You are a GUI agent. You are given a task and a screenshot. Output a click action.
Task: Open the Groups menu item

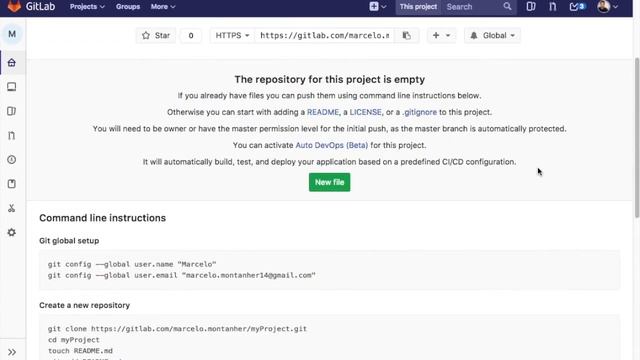click(x=128, y=7)
